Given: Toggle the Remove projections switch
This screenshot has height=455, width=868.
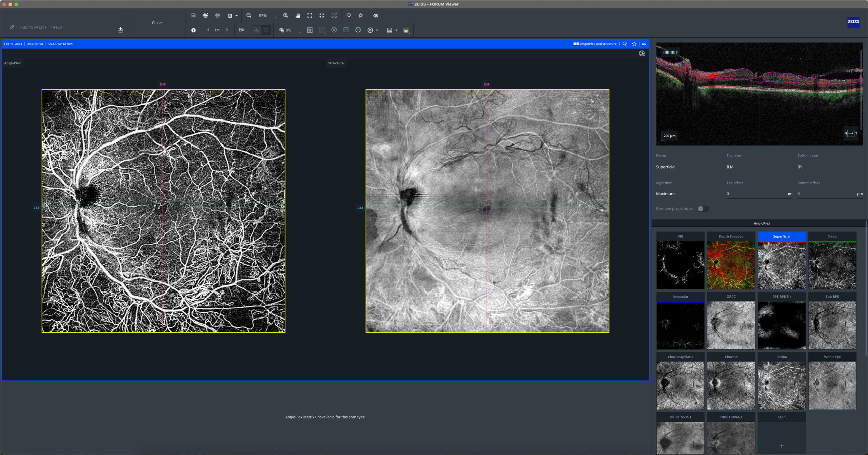Looking at the screenshot, I should pos(703,209).
